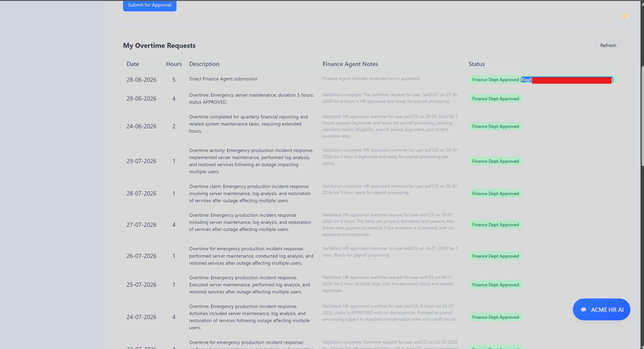Select the 29-06-2026 date cell
This screenshot has height=349, width=644.
(x=141, y=99)
